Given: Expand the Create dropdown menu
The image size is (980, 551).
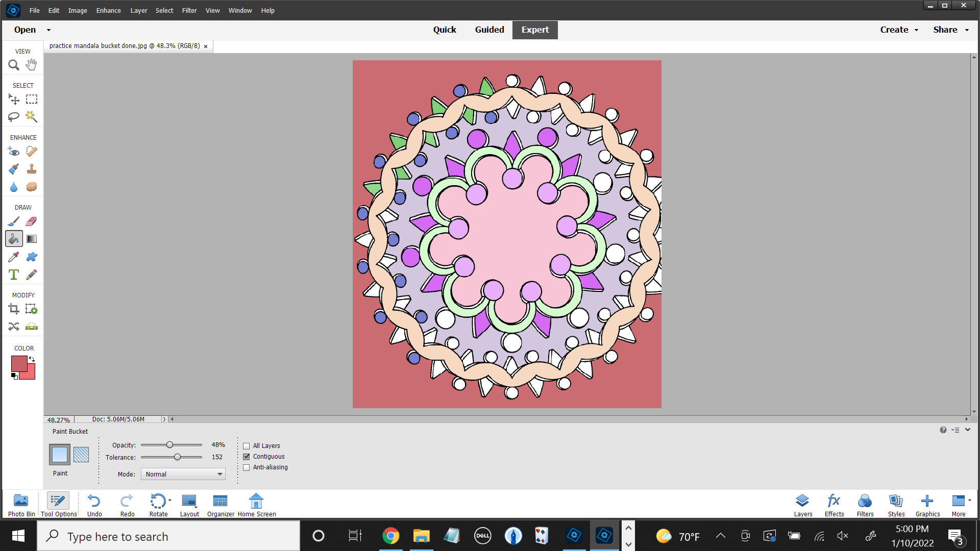Looking at the screenshot, I should [x=899, y=30].
